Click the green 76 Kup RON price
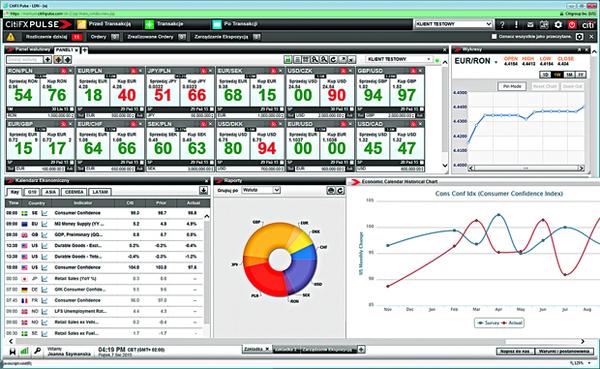This screenshot has width=600, height=369. click(x=57, y=95)
